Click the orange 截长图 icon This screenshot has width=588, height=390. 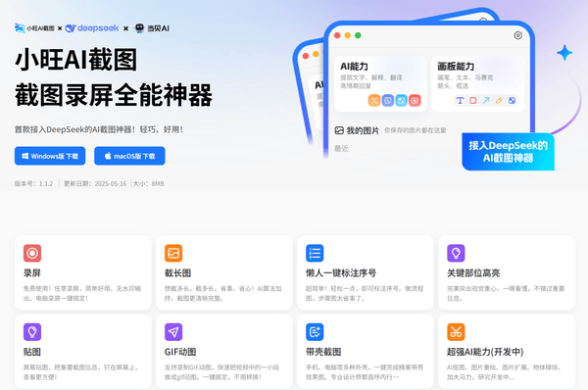pos(173,253)
